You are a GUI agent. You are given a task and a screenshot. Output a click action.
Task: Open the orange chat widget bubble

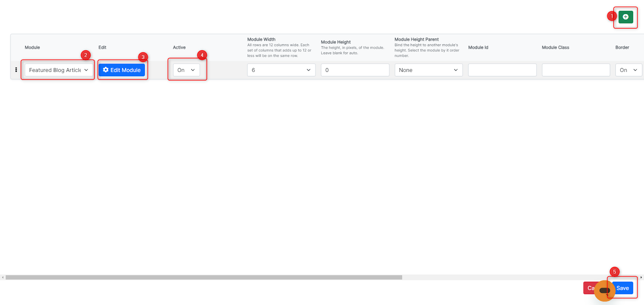click(604, 291)
